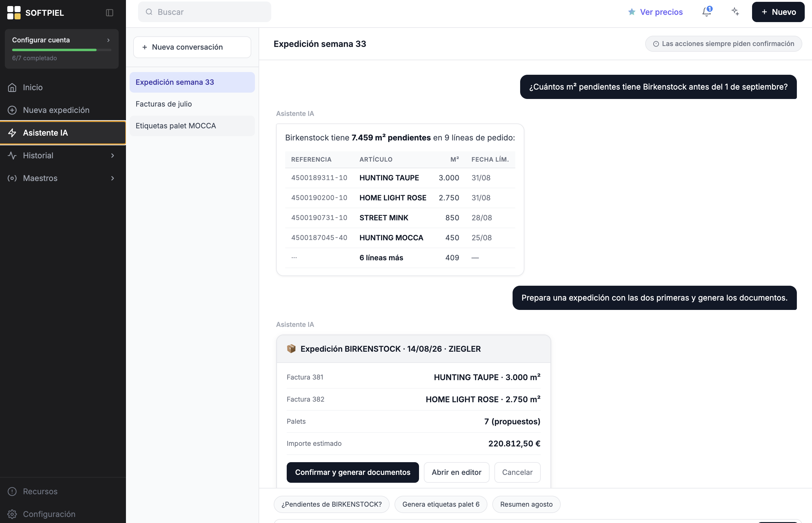Select suggestion ¿Pendientes de BIRKENSTOCK?

click(331, 504)
